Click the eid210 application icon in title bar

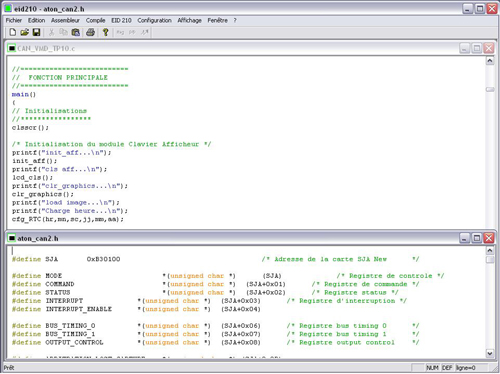pyautogui.click(x=8, y=8)
